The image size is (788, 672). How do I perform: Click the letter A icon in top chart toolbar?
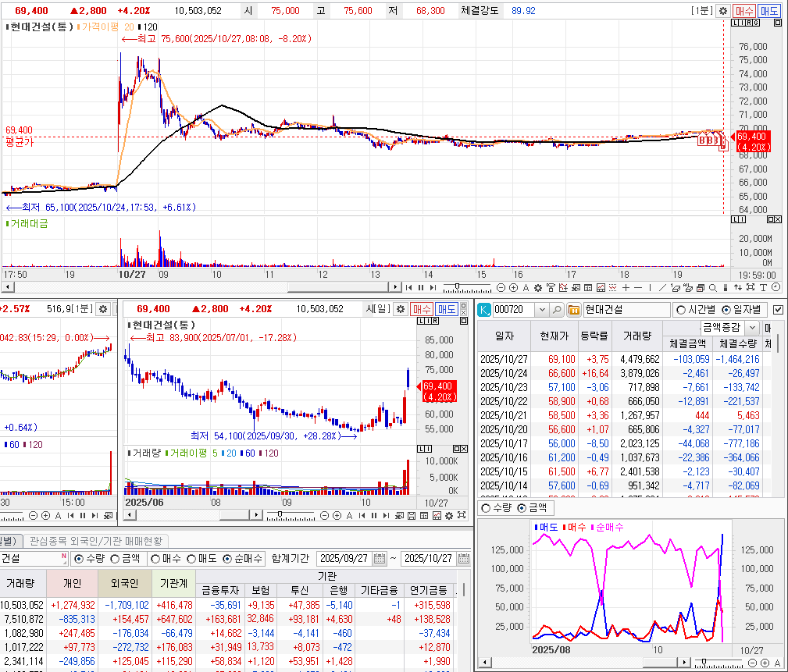click(x=526, y=288)
